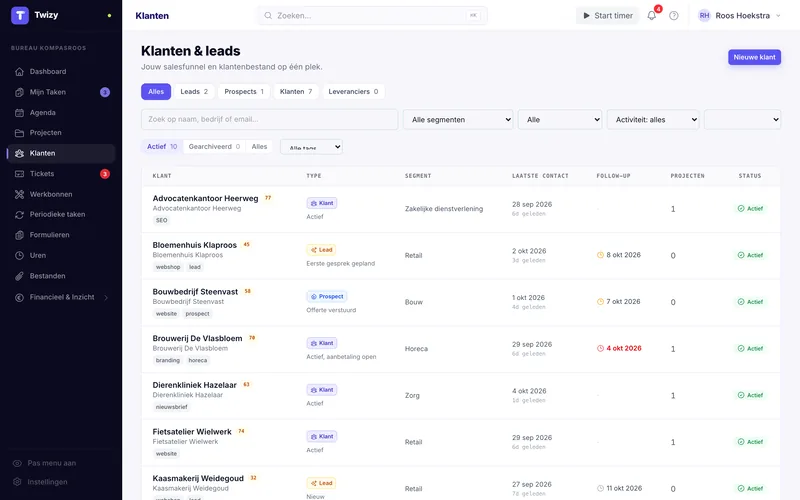This screenshot has height=500, width=800.
Task: Click the 7 okt 2026 follow-up
Action: click(618, 302)
